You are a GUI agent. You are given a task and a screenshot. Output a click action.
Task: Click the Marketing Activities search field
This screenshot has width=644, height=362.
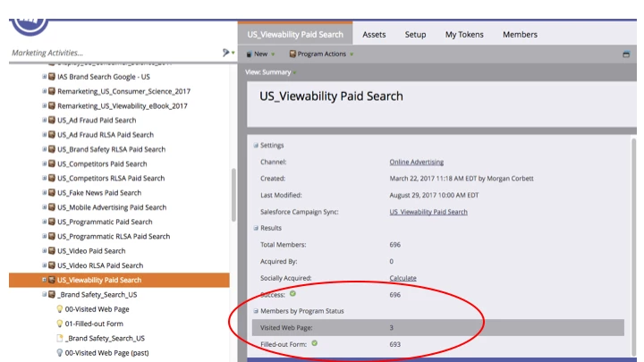115,53
